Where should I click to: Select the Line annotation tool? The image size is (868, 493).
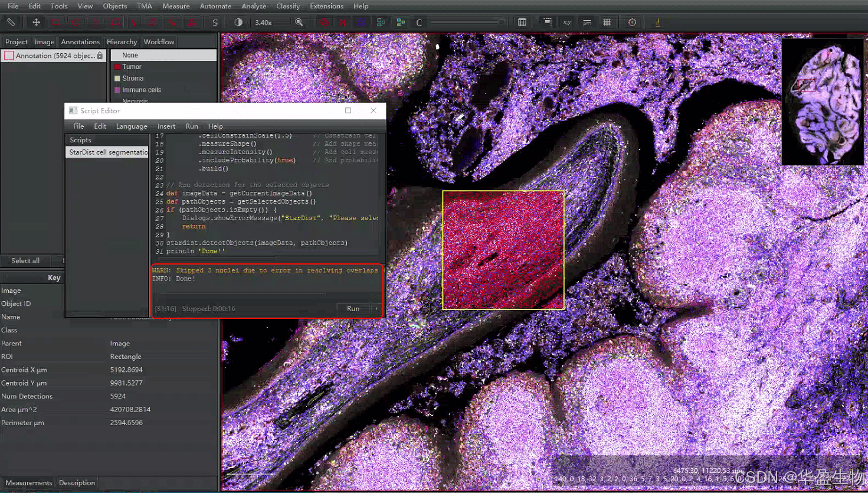coord(96,22)
